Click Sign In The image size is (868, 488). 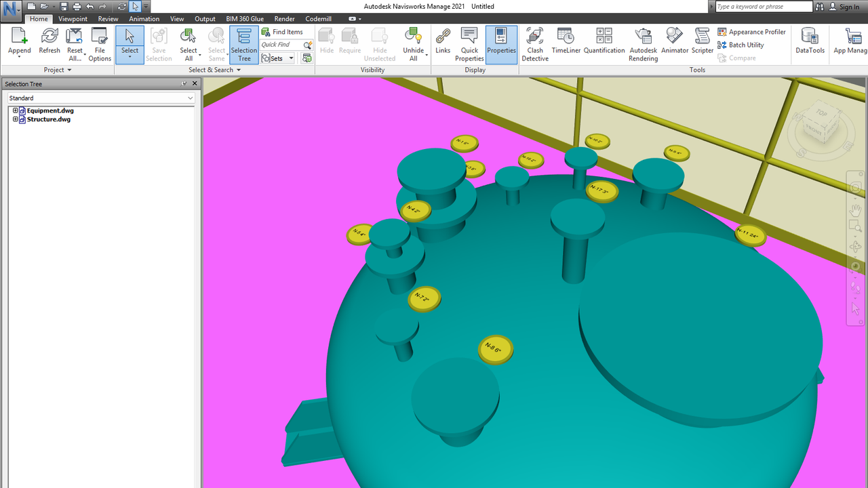click(x=844, y=7)
